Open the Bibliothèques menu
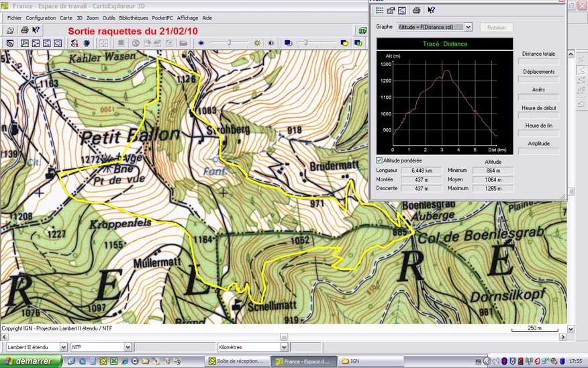The image size is (588, 368). (x=134, y=17)
